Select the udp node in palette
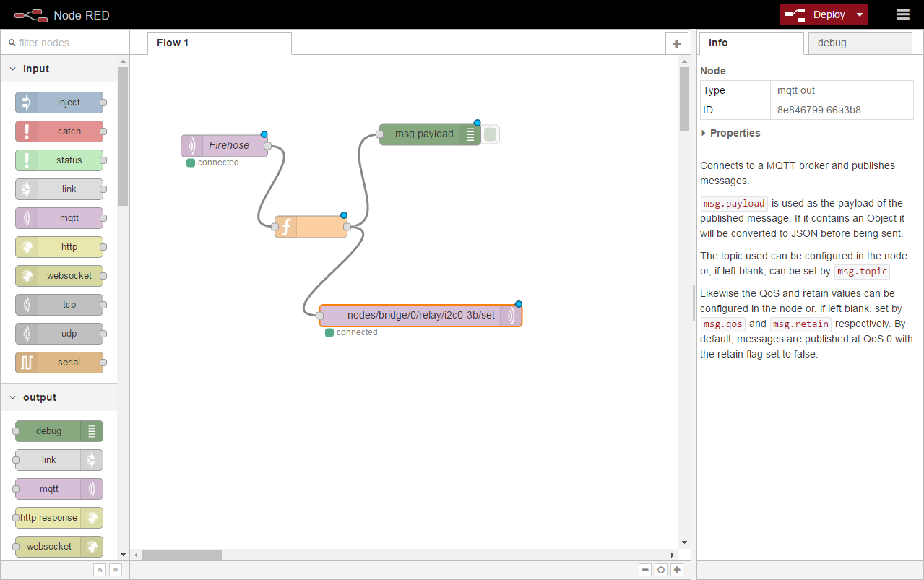Screen dimensions: 924x580 click(x=59, y=334)
